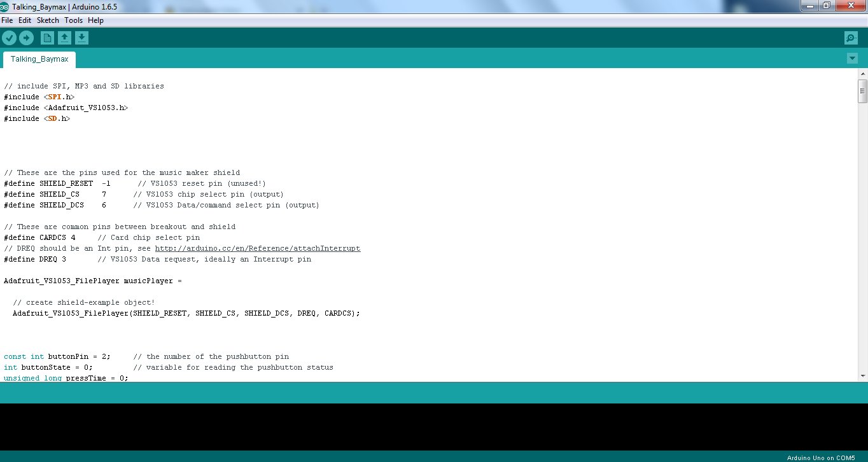The image size is (868, 462).
Task: Click the "#define SHIELD_DCS 6" line
Action: [x=162, y=205]
